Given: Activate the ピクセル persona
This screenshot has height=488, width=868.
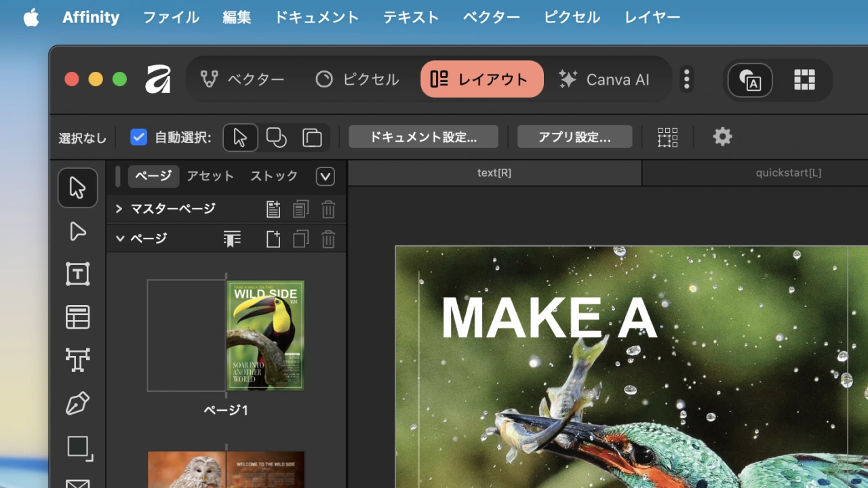Looking at the screenshot, I should tap(357, 79).
